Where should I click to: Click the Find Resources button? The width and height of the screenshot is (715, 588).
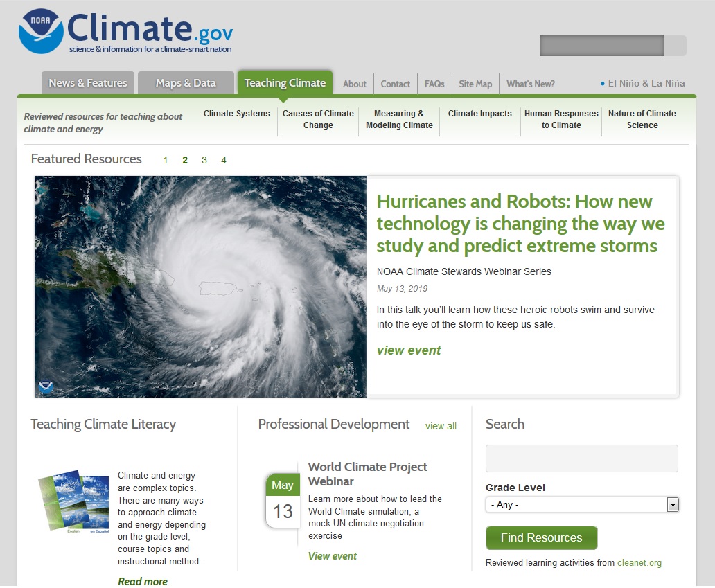(x=541, y=537)
